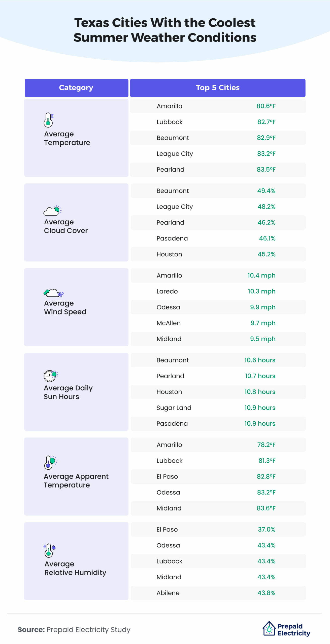
Task: Click the windy cloud icon for Wind Speed
Action: coord(53,293)
